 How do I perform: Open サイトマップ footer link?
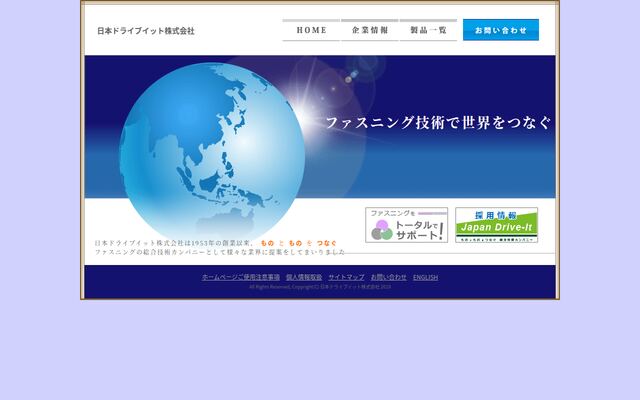click(x=347, y=277)
